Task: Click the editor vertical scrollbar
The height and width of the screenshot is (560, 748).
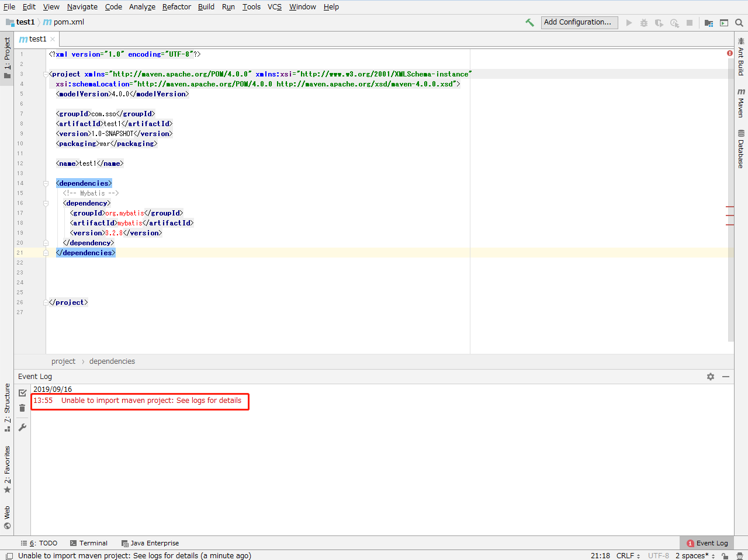Action: click(x=730, y=175)
